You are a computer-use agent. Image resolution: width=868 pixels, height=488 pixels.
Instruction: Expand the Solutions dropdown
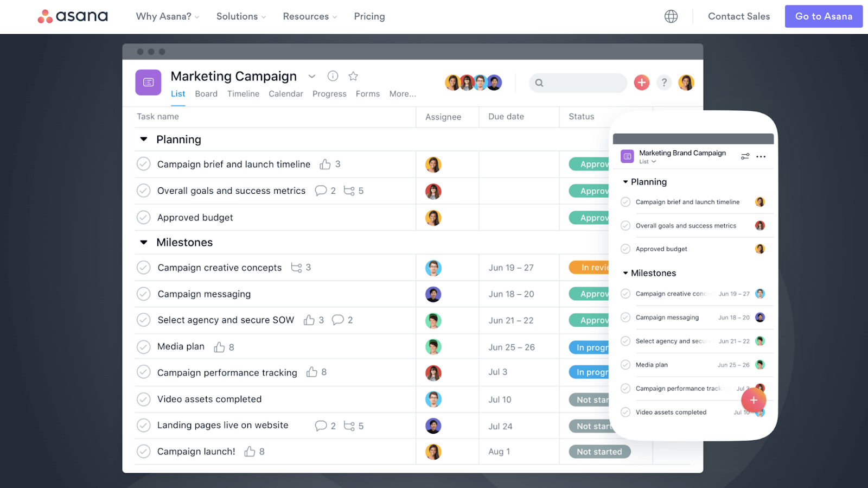point(241,16)
